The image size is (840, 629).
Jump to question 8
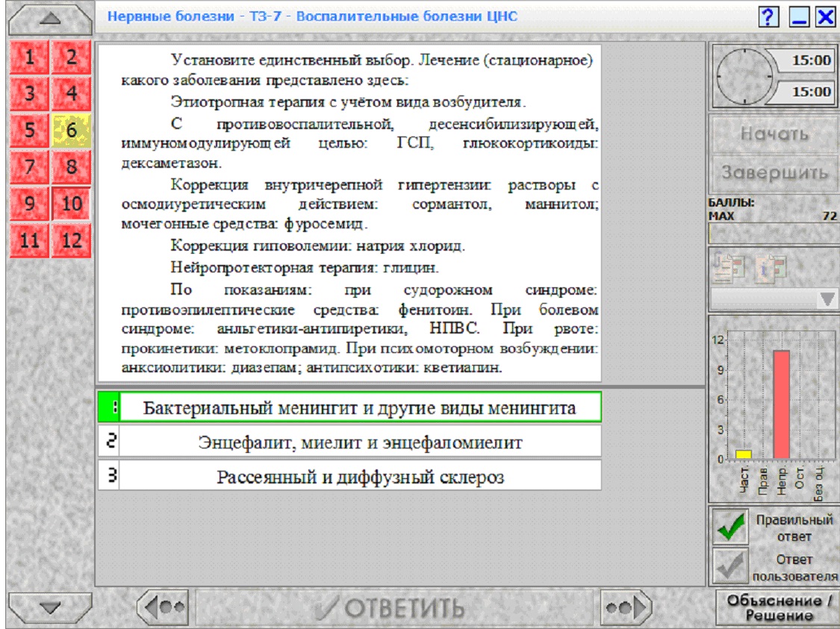coord(71,166)
